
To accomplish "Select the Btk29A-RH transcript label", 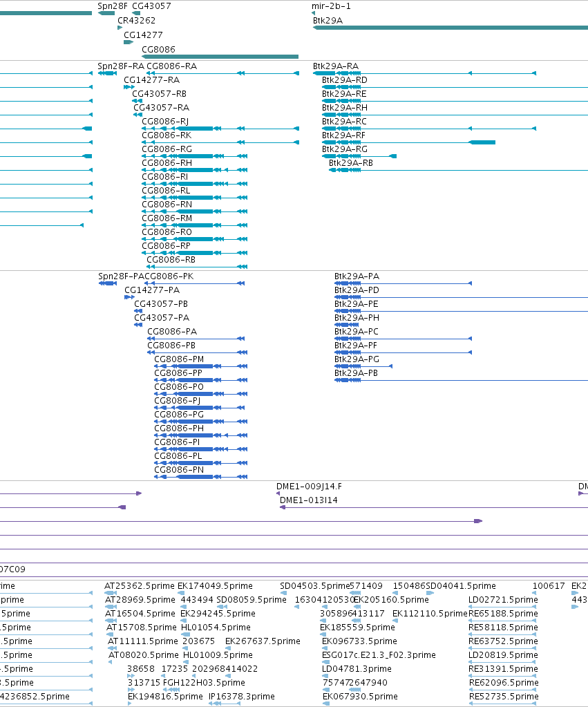I will [345, 108].
